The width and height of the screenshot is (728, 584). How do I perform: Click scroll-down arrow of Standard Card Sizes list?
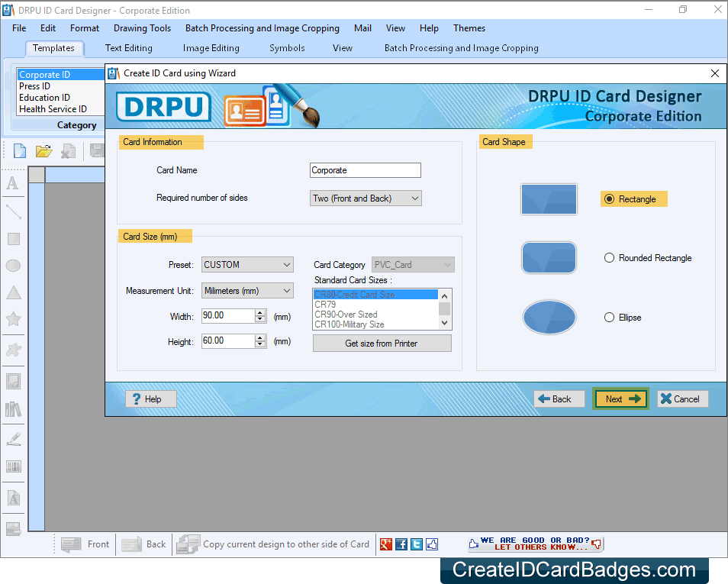pos(444,323)
